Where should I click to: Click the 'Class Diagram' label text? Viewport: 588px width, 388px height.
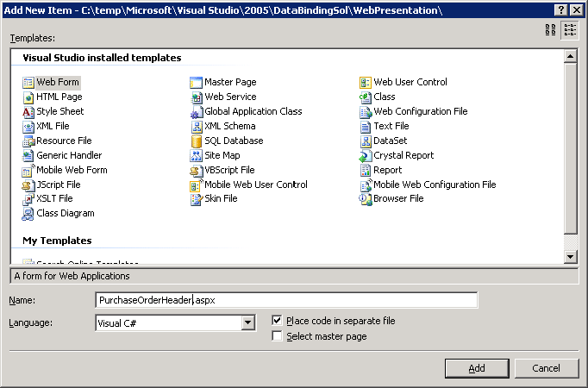[66, 213]
